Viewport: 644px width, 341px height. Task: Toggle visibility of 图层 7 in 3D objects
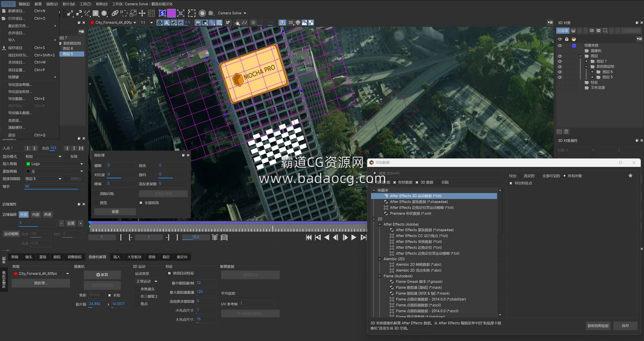(x=559, y=61)
